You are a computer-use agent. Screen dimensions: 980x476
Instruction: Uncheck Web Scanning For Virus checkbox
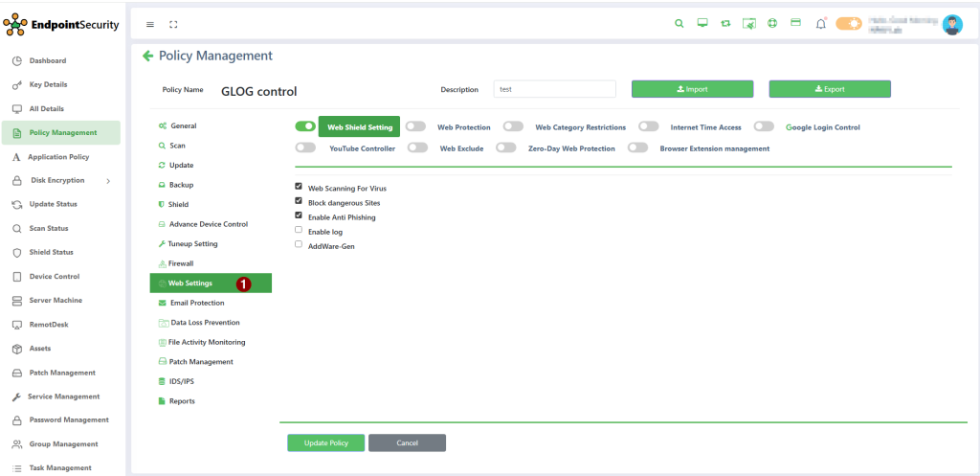click(x=299, y=188)
